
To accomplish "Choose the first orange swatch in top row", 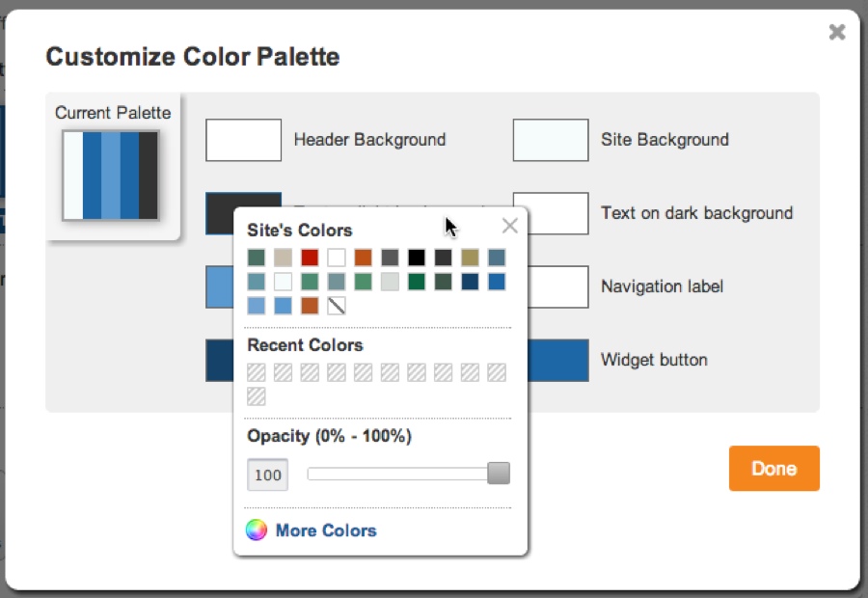I will (x=364, y=258).
